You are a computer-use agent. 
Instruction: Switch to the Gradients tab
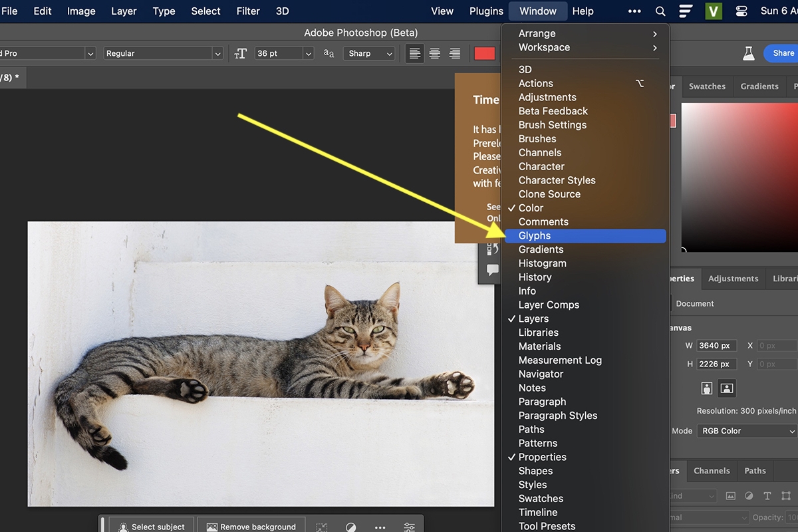(759, 86)
